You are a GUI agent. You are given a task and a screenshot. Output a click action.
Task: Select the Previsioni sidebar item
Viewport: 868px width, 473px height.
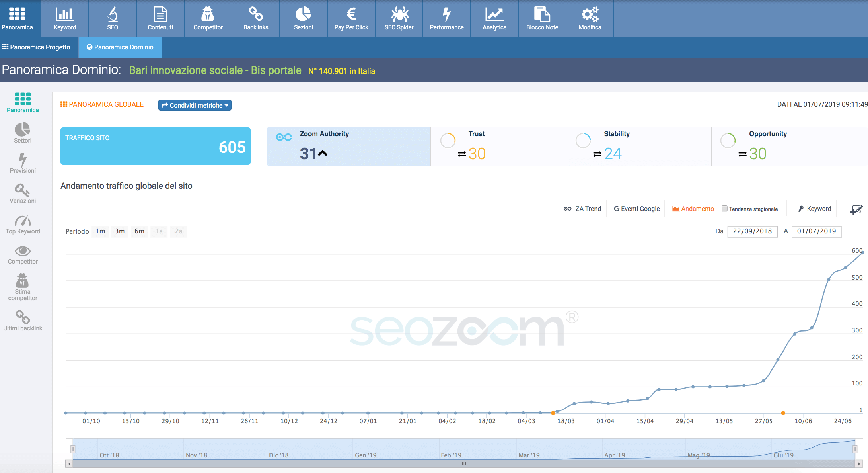click(x=23, y=163)
